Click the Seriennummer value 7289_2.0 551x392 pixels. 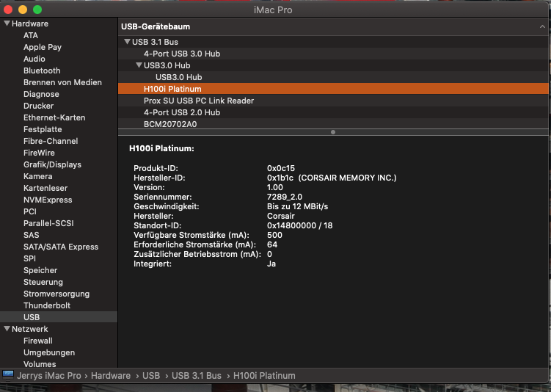(x=284, y=197)
